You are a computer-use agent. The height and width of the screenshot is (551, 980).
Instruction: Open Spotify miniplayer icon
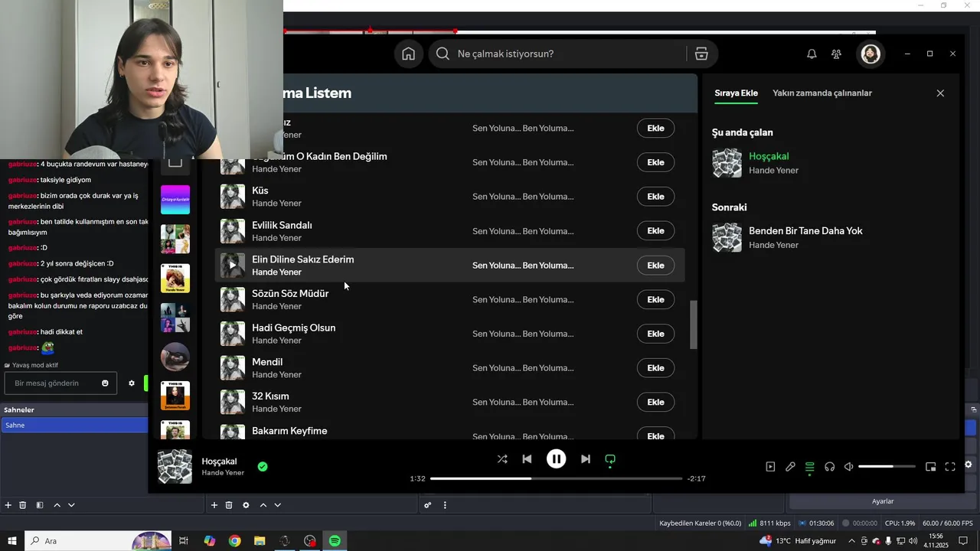click(x=930, y=467)
